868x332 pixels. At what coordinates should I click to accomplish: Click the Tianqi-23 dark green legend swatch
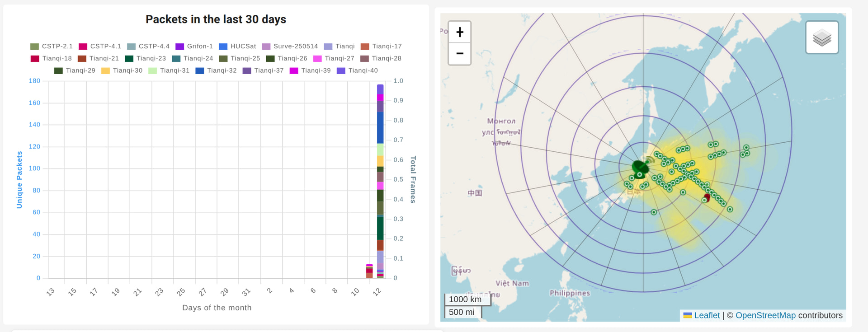pos(129,59)
